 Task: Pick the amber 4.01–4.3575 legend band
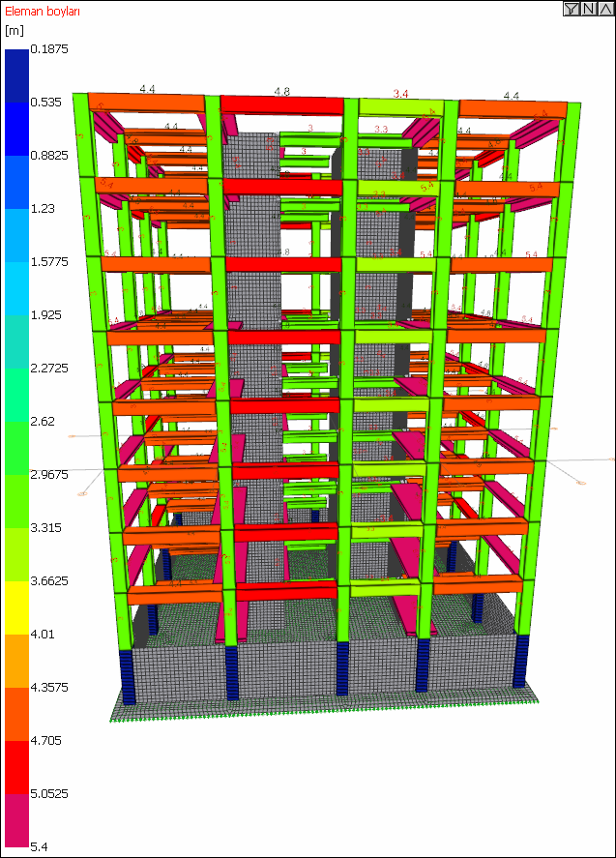click(17, 661)
